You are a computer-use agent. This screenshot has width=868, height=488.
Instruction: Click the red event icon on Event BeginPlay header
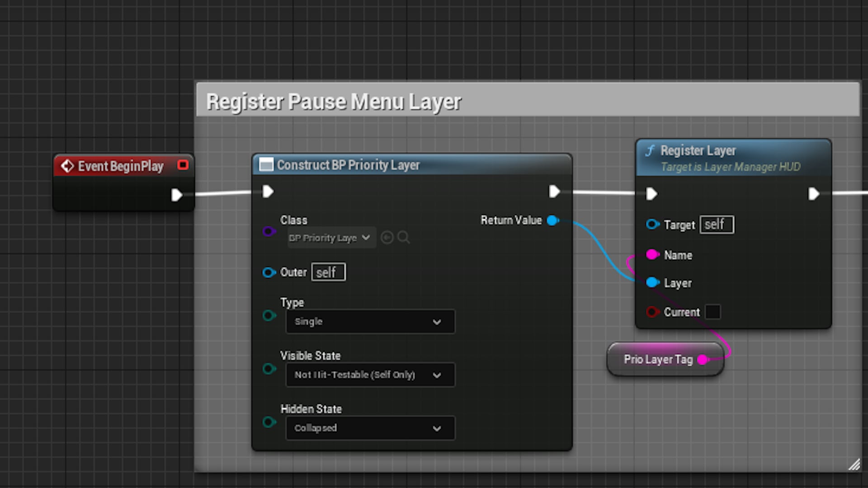pos(183,165)
